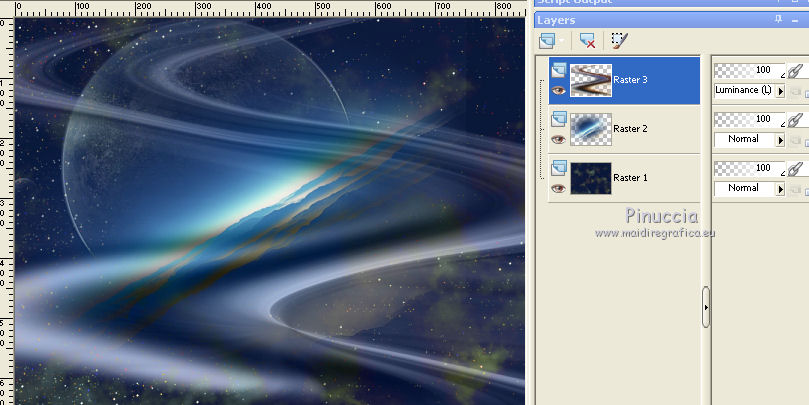
Task: Toggle Raster 3 layer link icon
Action: (x=796, y=70)
